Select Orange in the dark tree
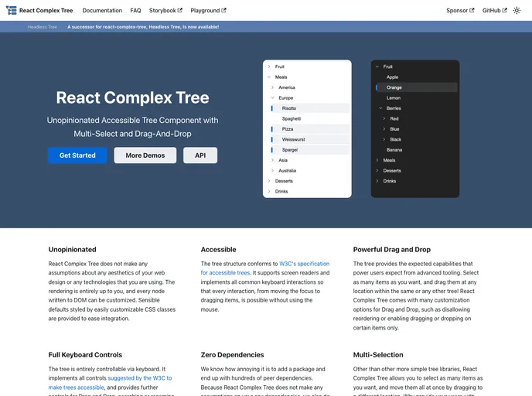 [x=415, y=87]
